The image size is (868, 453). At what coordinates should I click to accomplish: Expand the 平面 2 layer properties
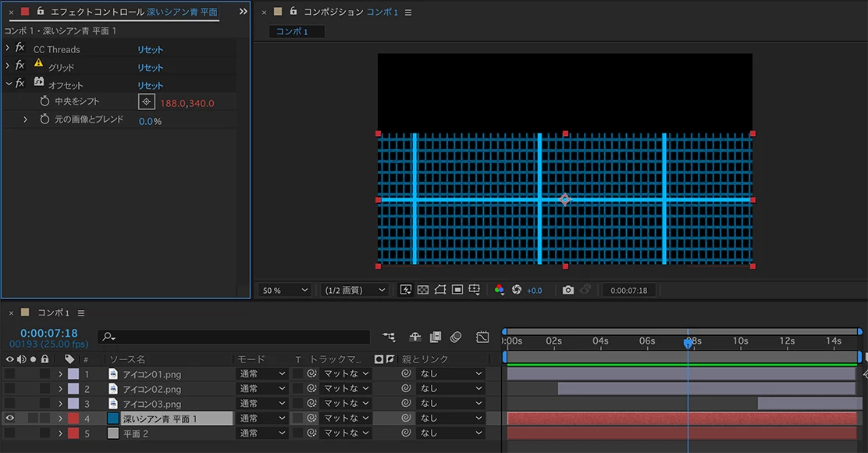click(x=60, y=433)
